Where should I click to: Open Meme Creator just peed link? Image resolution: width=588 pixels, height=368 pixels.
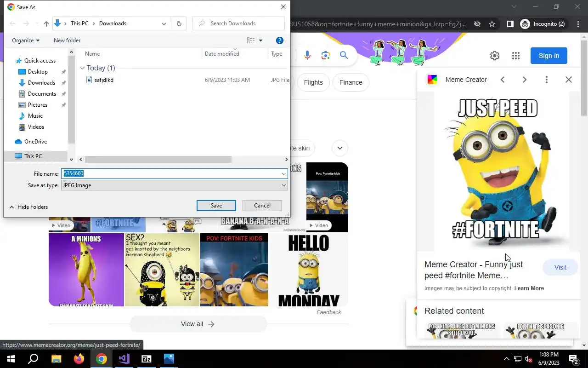point(474,270)
